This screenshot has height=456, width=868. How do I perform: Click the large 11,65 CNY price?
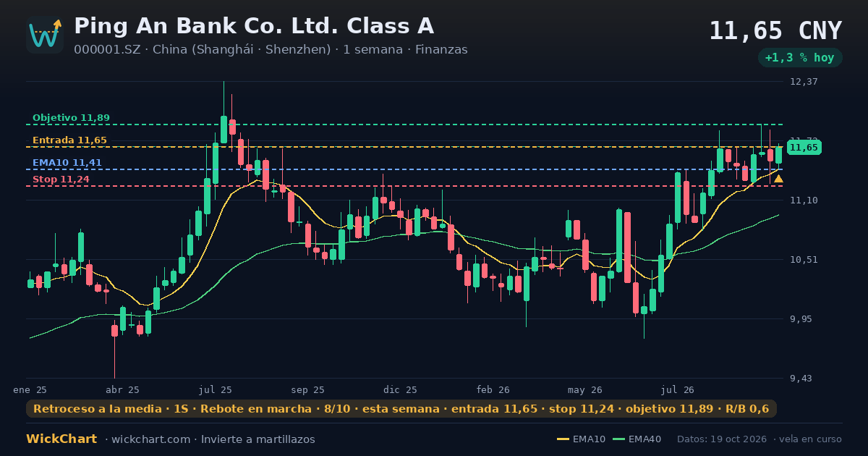775,31
